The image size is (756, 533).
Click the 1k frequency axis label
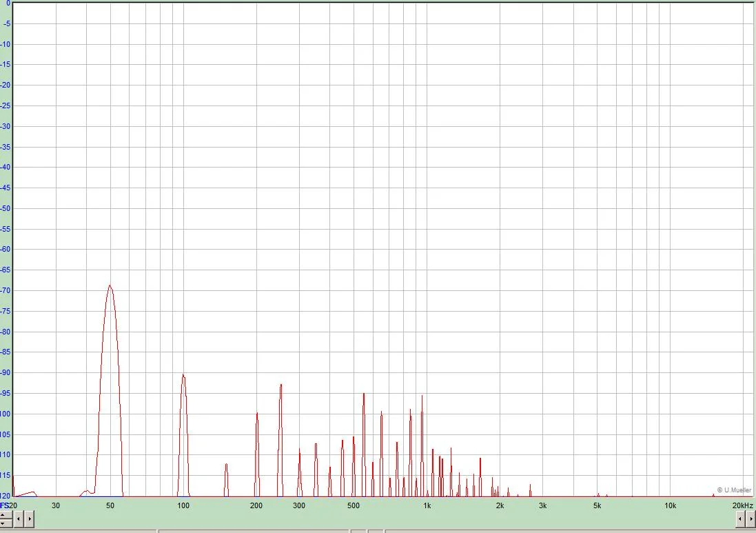pyautogui.click(x=426, y=505)
